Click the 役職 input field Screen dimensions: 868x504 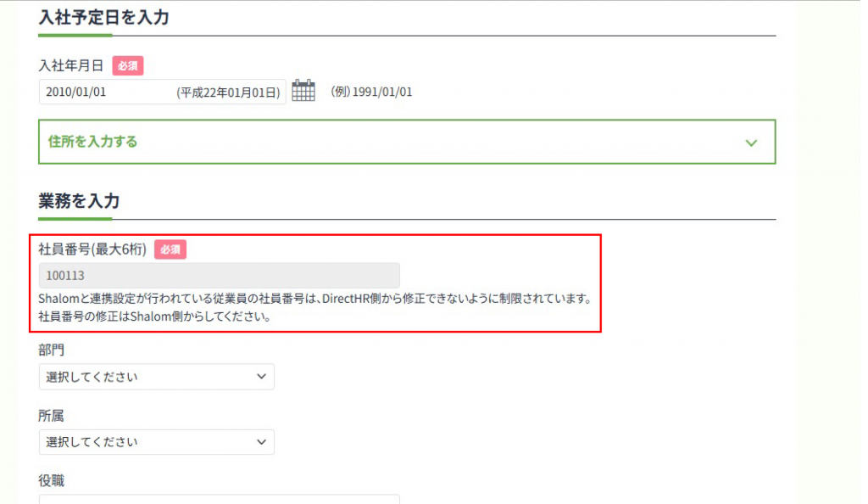coord(220,500)
